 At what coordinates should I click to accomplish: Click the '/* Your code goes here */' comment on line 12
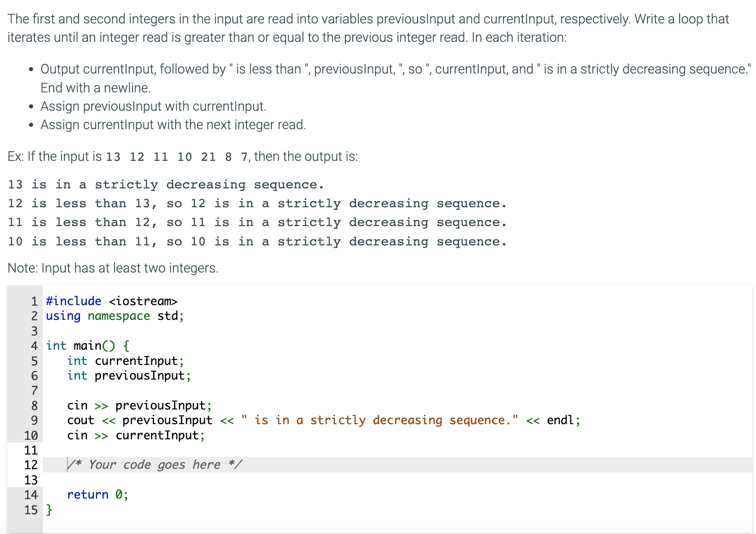(155, 465)
